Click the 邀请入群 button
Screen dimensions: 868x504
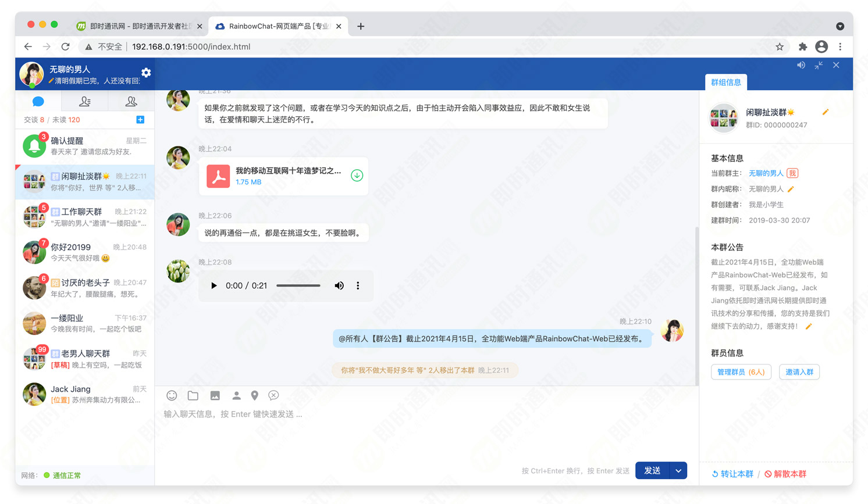coord(799,372)
